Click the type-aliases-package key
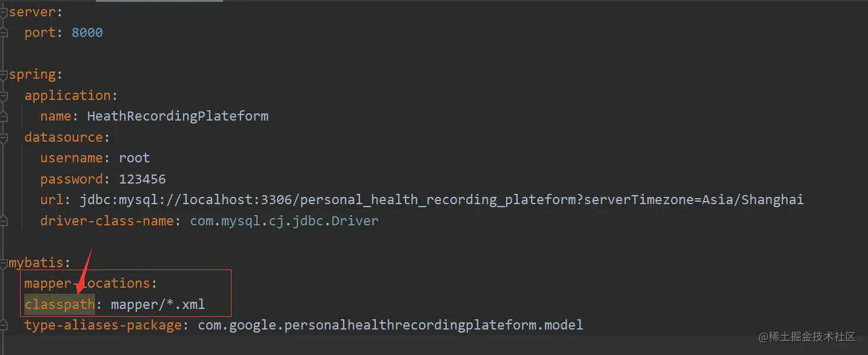Screen dimensions: 868x355 [x=102, y=325]
